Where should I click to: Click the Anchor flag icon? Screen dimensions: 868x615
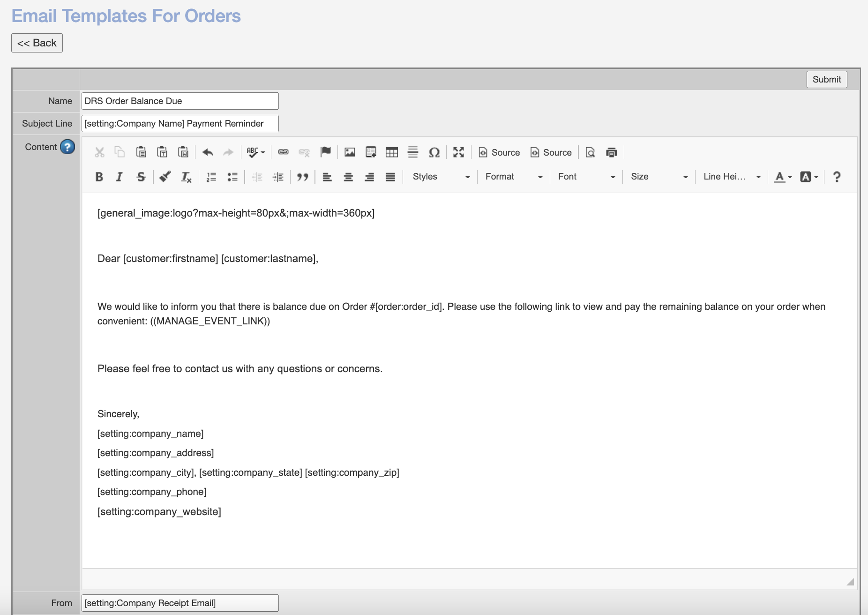[325, 152]
